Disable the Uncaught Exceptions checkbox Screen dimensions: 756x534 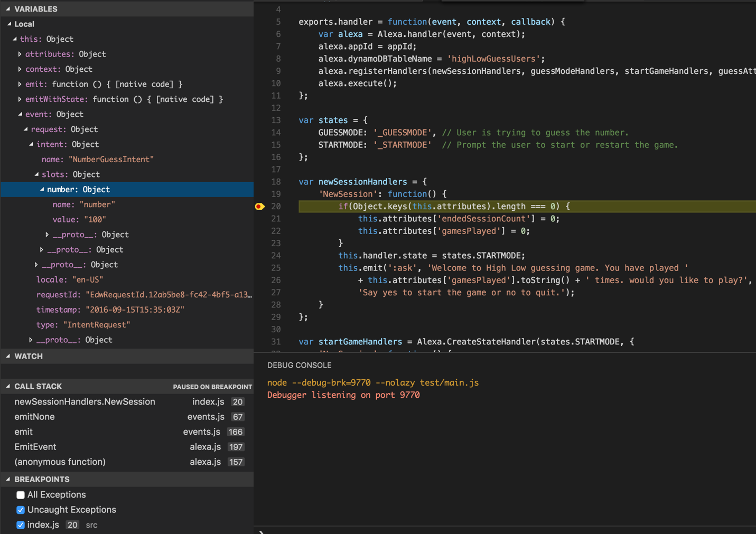pos(21,510)
